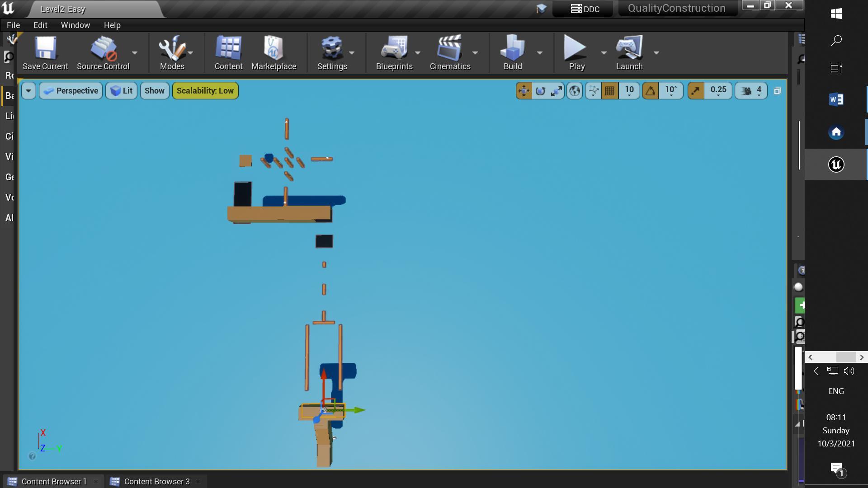Screen dimensions: 868x488
Task: Select the translate (move) transform tool
Action: pos(524,91)
